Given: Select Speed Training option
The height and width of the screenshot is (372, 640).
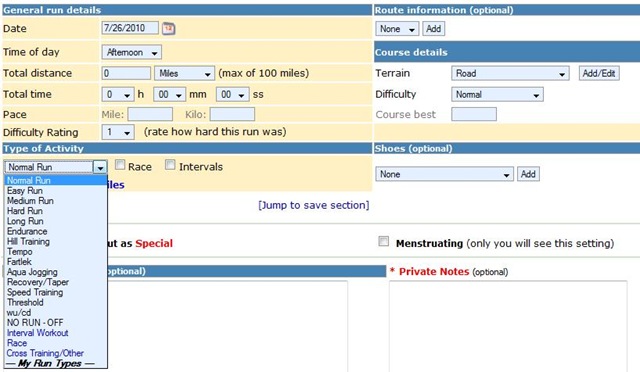Looking at the screenshot, I should point(56,292).
